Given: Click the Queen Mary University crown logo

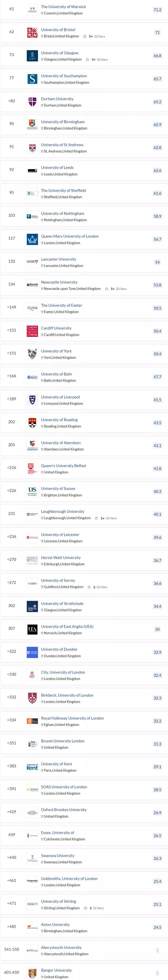Looking at the screenshot, I should click(x=32, y=239).
